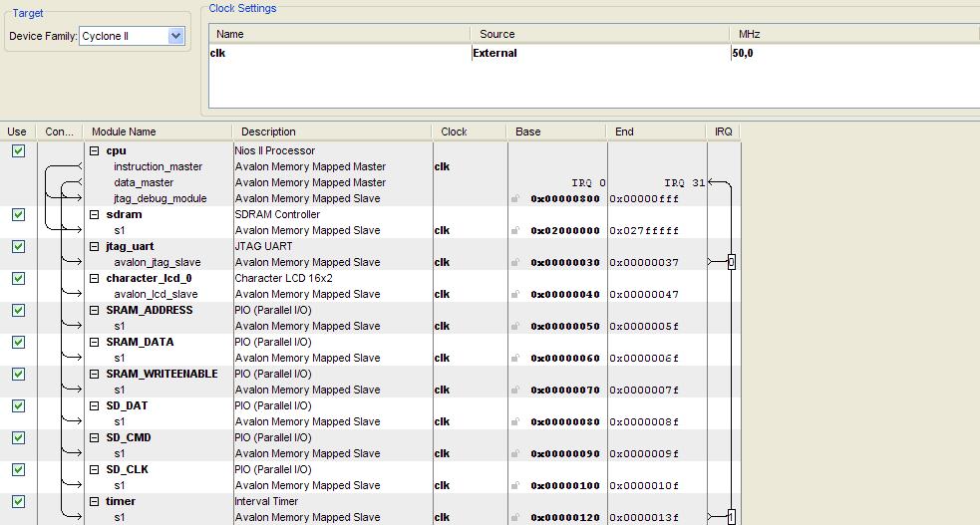Click the Nios II Processor description
The height and width of the screenshot is (525, 980).
click(x=275, y=150)
